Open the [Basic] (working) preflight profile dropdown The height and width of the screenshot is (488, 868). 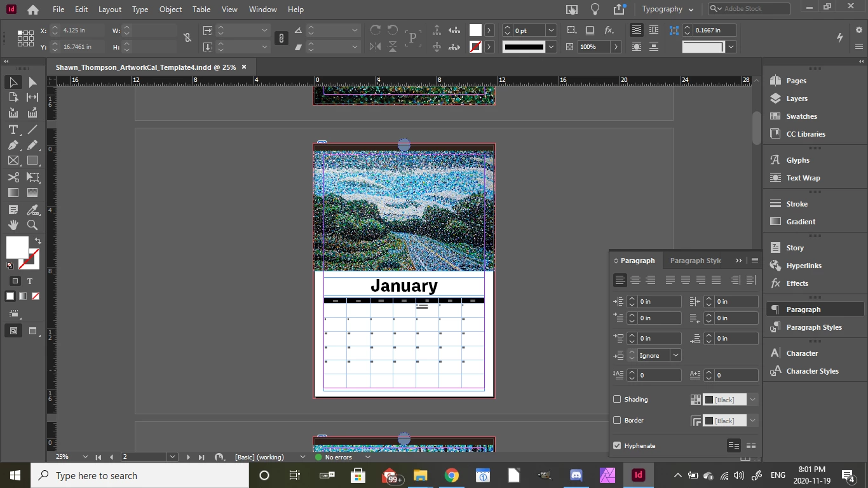pyautogui.click(x=302, y=457)
